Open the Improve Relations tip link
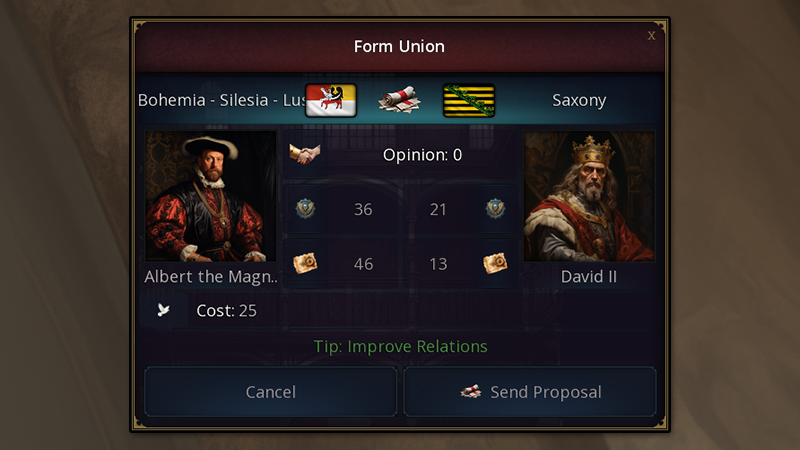Image resolution: width=800 pixels, height=450 pixels. (400, 346)
